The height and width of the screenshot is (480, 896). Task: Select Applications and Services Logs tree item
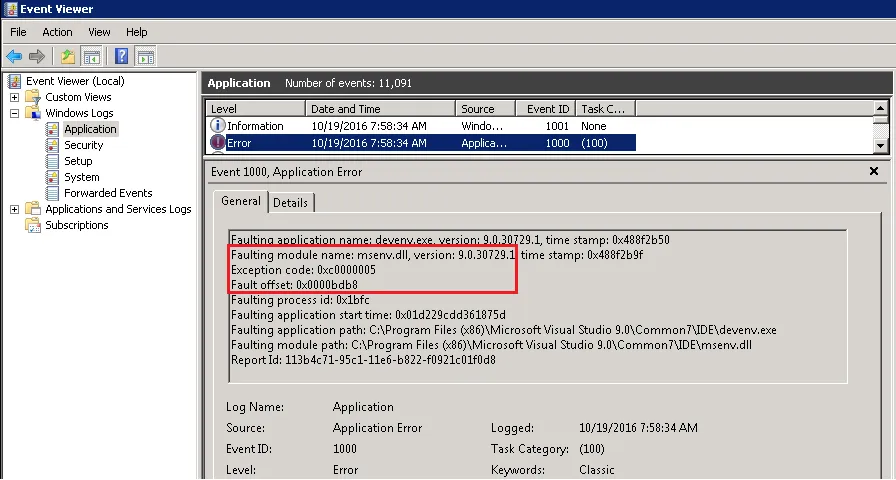pos(118,209)
